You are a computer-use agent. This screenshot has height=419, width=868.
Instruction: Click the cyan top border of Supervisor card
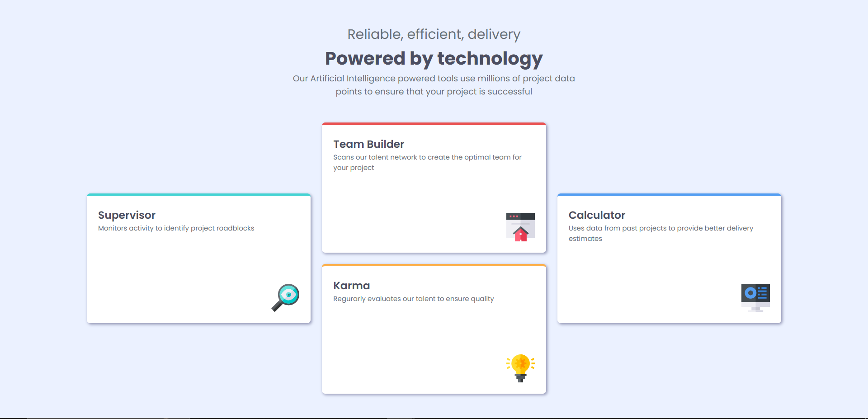(198, 195)
